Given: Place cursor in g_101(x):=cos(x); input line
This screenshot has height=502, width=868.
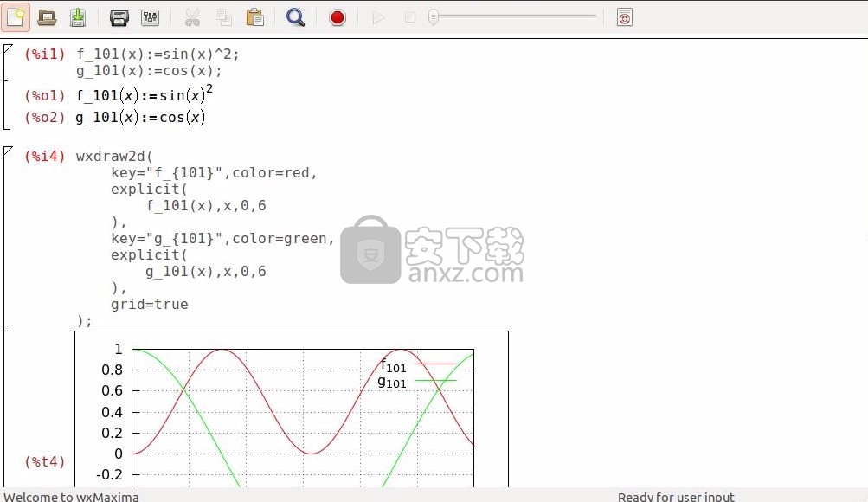Looking at the screenshot, I should point(149,71).
